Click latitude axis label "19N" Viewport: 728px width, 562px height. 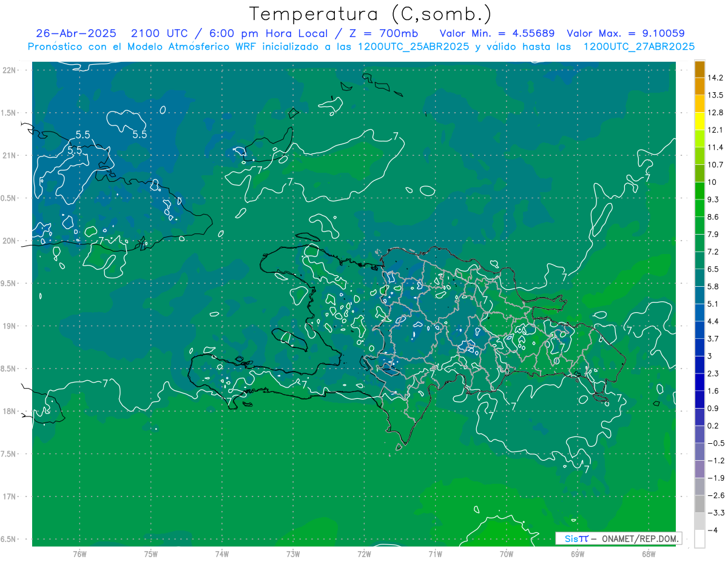(8, 326)
